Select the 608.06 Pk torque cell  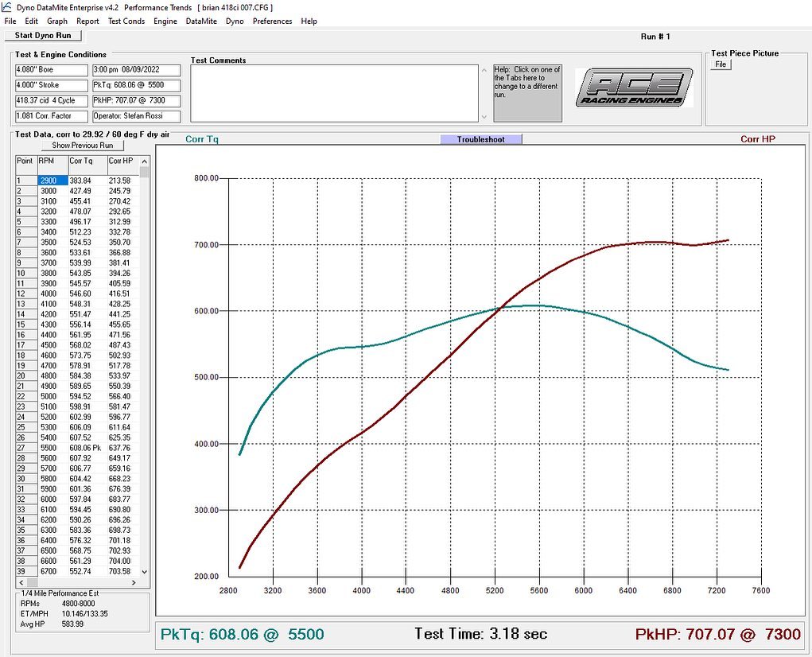(x=88, y=448)
